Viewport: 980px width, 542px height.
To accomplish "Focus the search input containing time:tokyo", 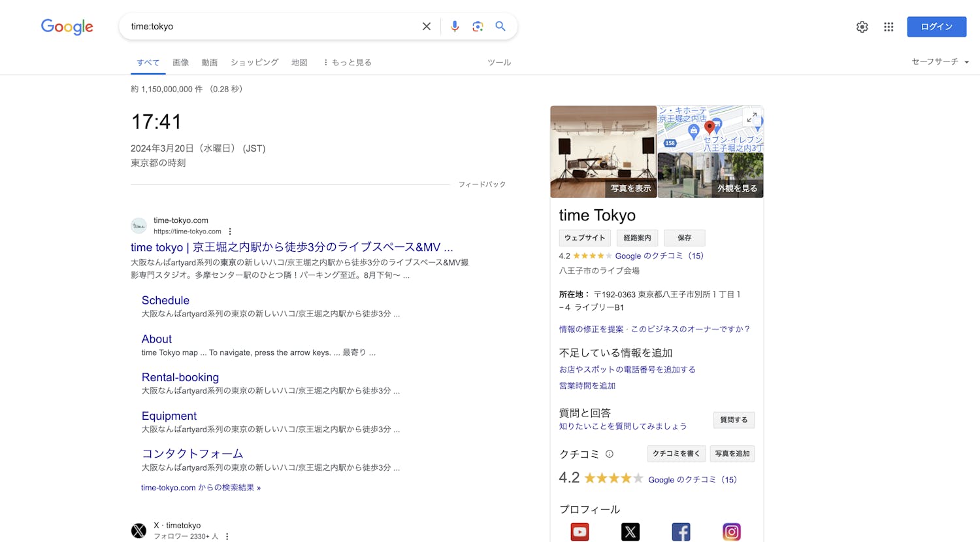I will 271,27.
